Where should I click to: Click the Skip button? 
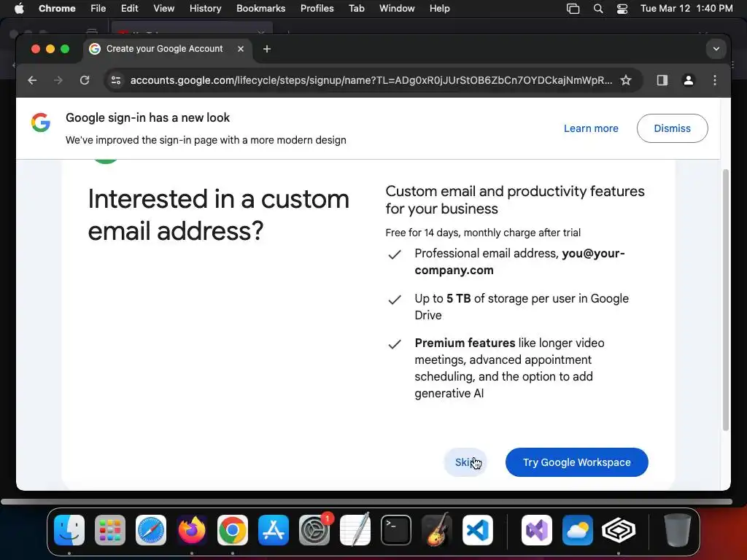(465, 462)
